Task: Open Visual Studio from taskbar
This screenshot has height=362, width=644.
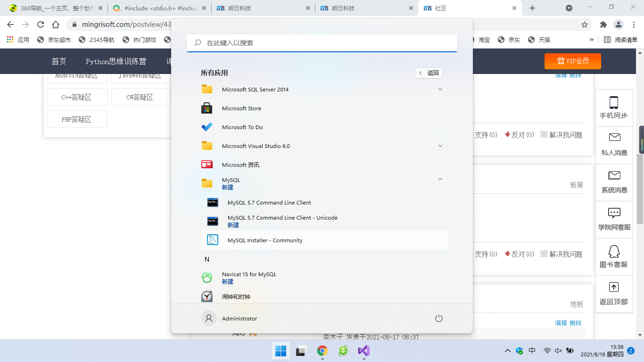Action: coord(363,351)
